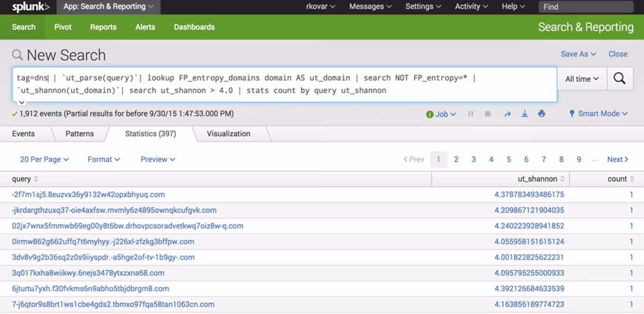The width and height of the screenshot is (644, 314).
Task: Open the All time range picker
Action: coord(581,78)
